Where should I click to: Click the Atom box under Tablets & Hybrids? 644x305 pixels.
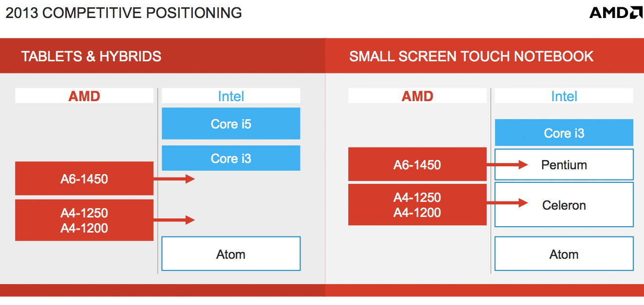pos(231,254)
